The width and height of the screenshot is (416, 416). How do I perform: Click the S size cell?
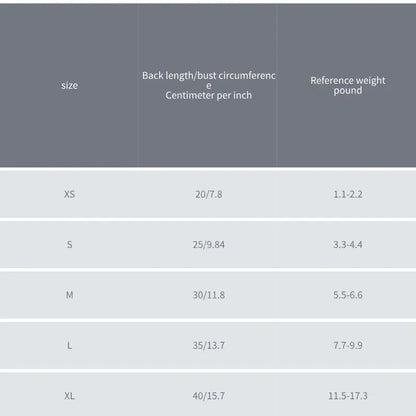(x=69, y=244)
